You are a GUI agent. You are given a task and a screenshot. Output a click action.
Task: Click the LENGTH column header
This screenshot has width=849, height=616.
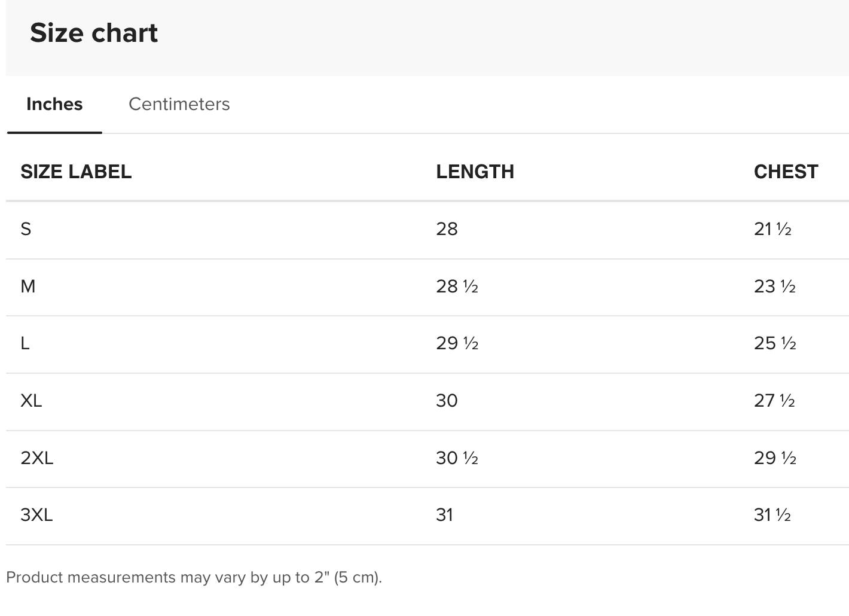pos(475,172)
